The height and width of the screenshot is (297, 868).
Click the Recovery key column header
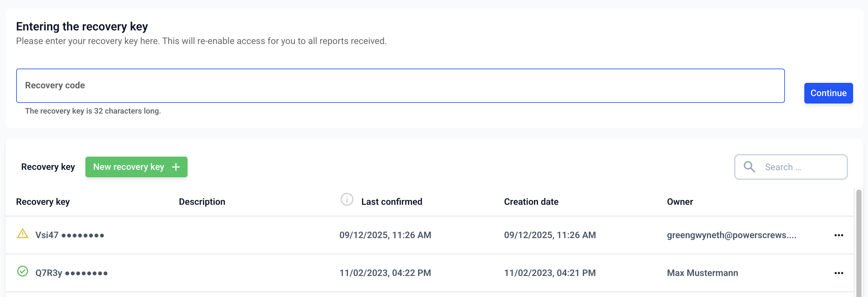pos(43,202)
